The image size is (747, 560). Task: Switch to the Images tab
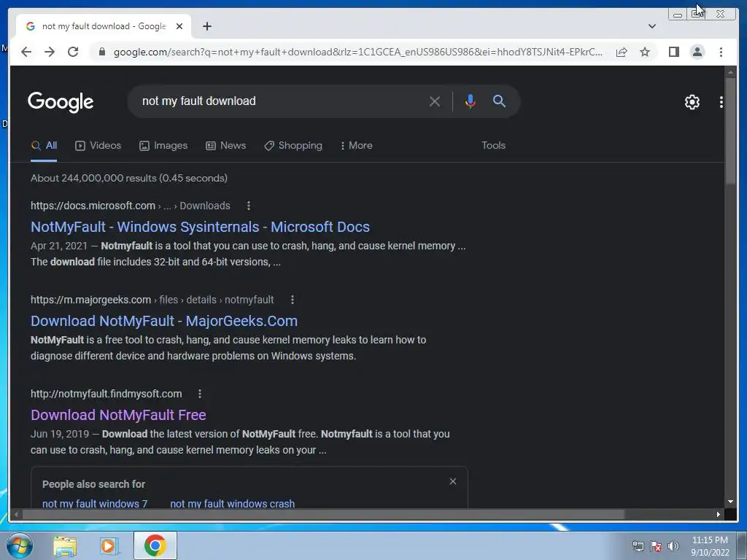(163, 146)
